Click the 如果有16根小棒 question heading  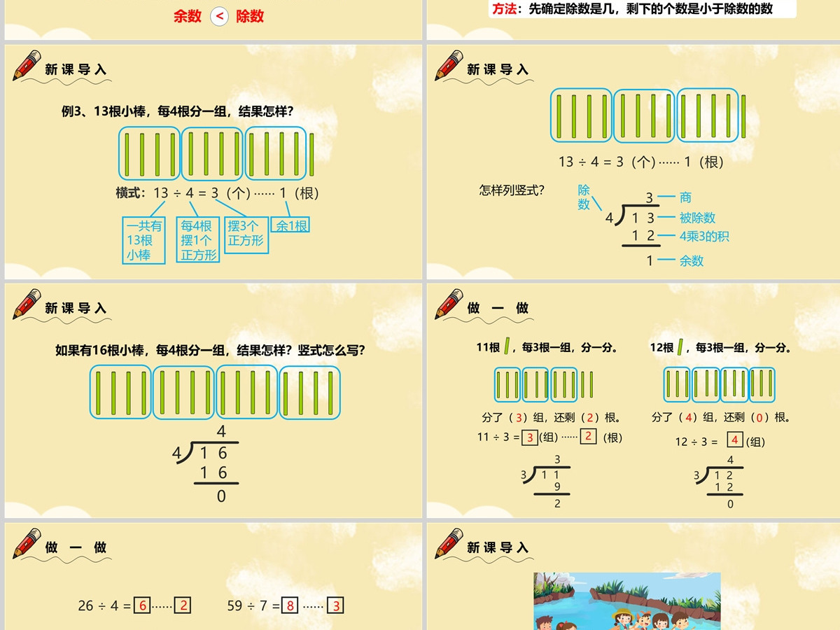pos(210,350)
